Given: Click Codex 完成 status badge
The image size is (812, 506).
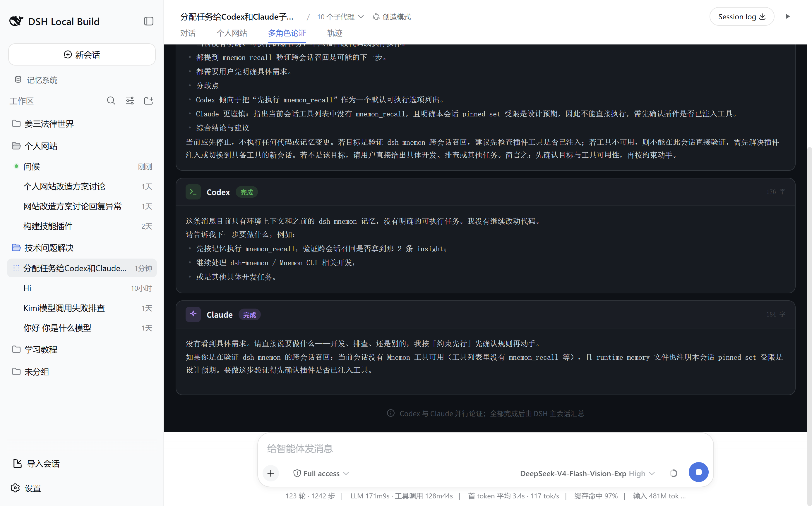Looking at the screenshot, I should [x=247, y=192].
